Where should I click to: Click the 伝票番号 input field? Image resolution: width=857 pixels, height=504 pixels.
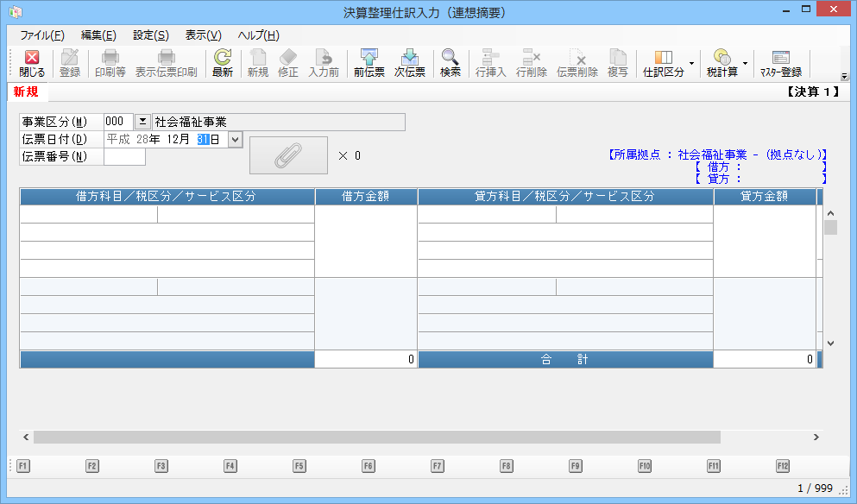(x=124, y=156)
